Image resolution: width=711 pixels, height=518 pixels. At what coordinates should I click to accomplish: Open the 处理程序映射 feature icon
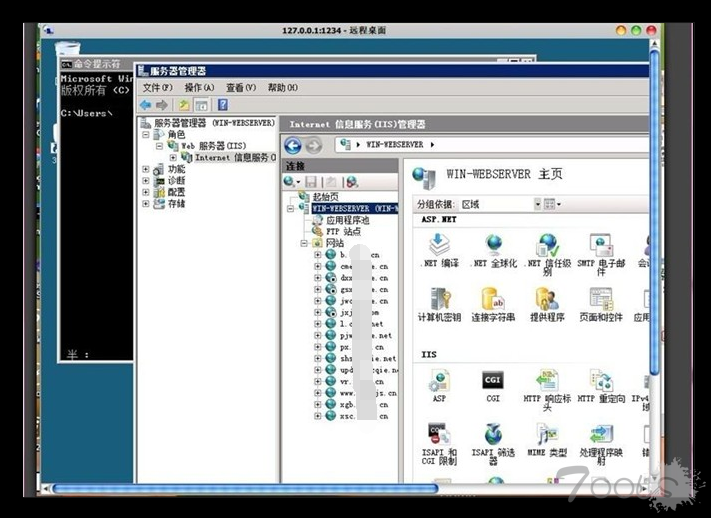(601, 444)
